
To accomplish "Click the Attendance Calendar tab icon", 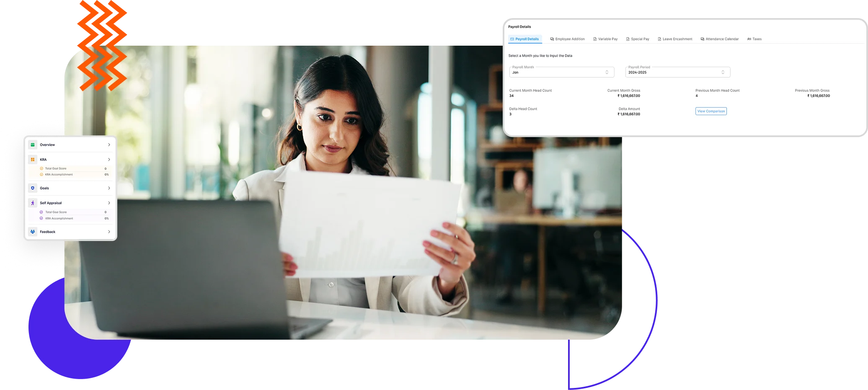I will [x=703, y=39].
